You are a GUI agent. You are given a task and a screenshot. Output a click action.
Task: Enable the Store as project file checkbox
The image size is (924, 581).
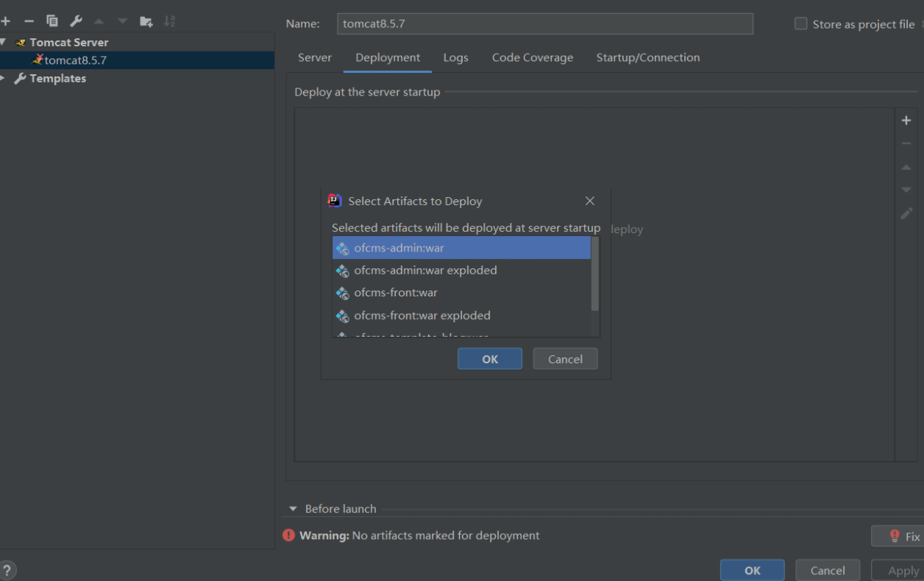coord(801,24)
